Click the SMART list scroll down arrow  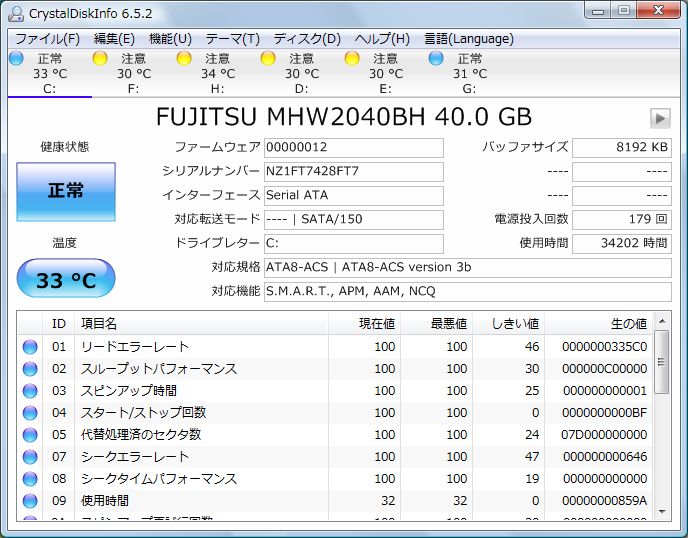[x=662, y=512]
